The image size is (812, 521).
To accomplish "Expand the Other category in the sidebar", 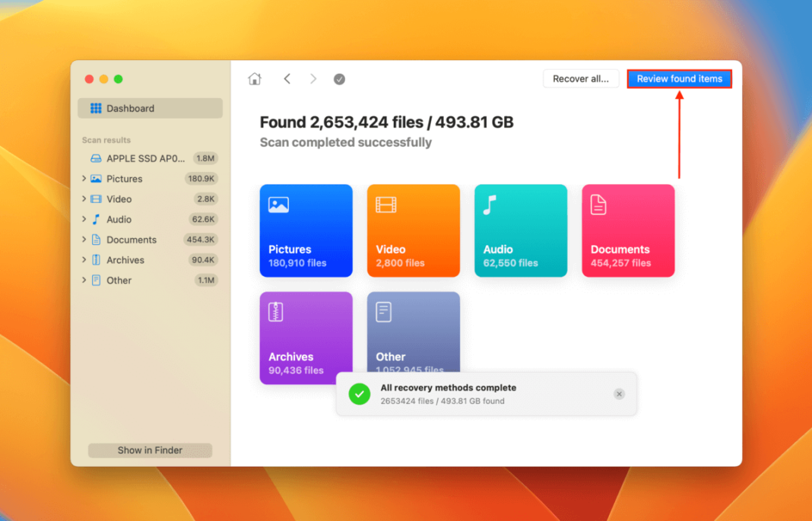I will click(x=84, y=280).
